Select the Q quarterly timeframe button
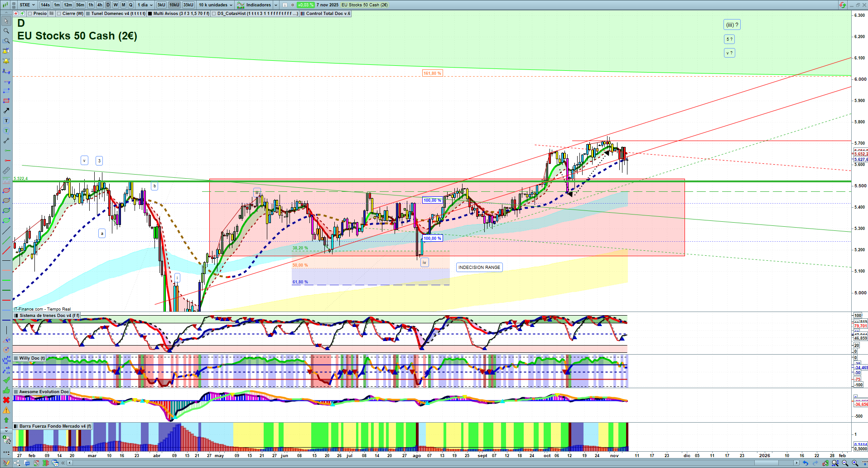This screenshot has height=468, width=868. click(x=131, y=5)
